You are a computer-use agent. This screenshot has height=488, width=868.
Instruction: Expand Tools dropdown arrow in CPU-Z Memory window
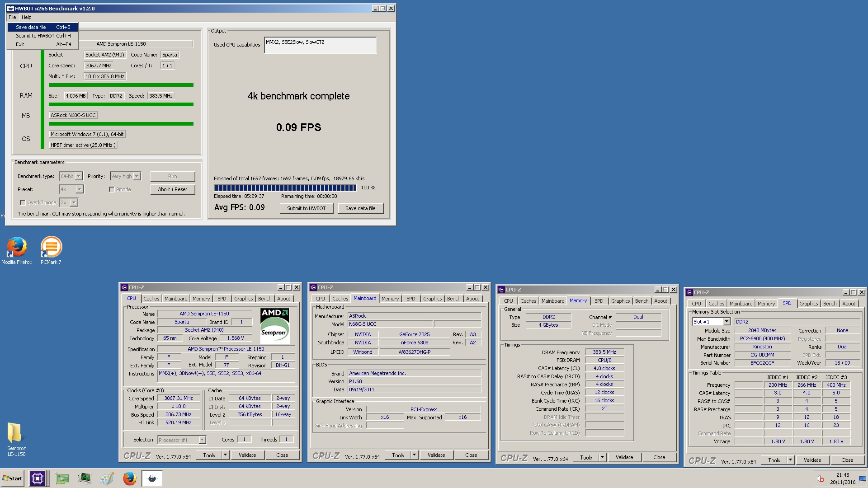pos(602,457)
